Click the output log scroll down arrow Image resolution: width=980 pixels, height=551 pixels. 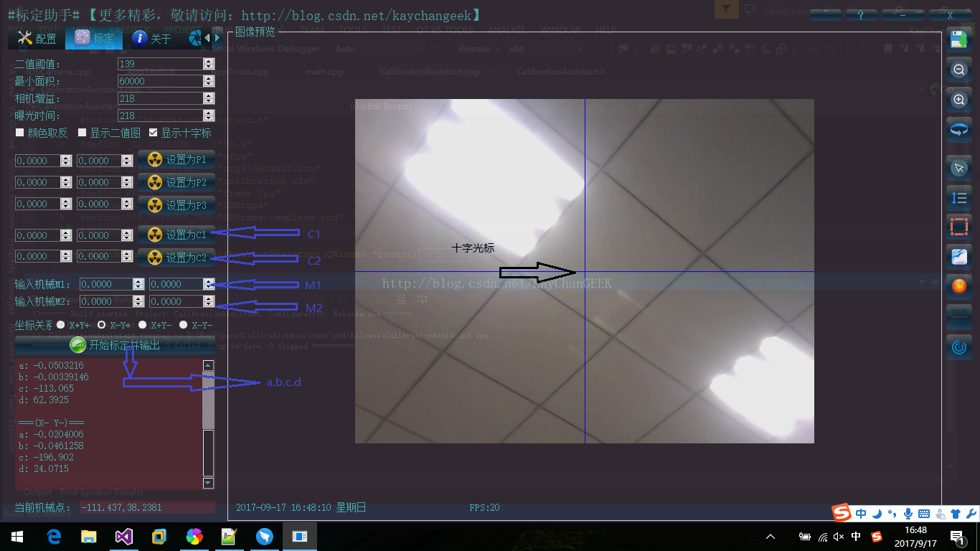(x=208, y=483)
